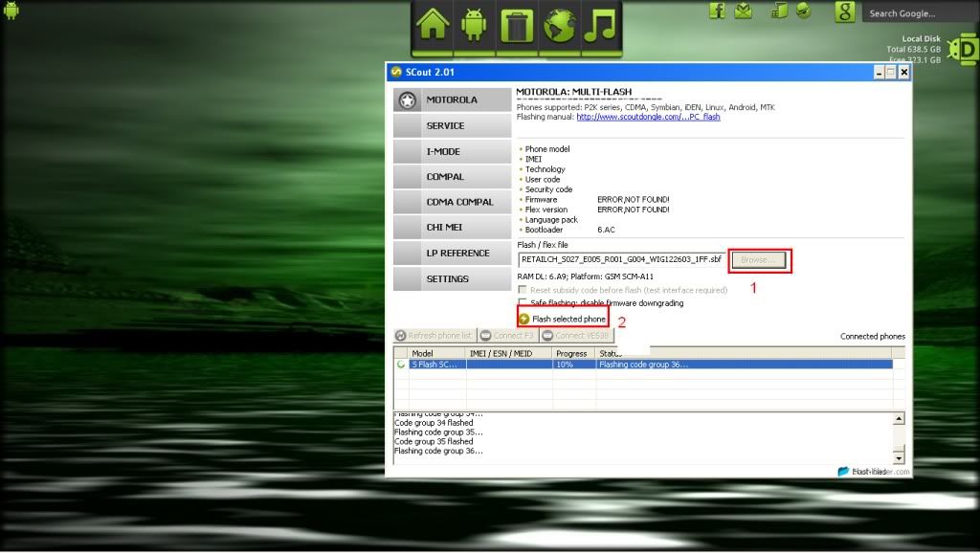980x553 pixels.
Task: Click the Google 'g' search icon
Action: tap(844, 11)
